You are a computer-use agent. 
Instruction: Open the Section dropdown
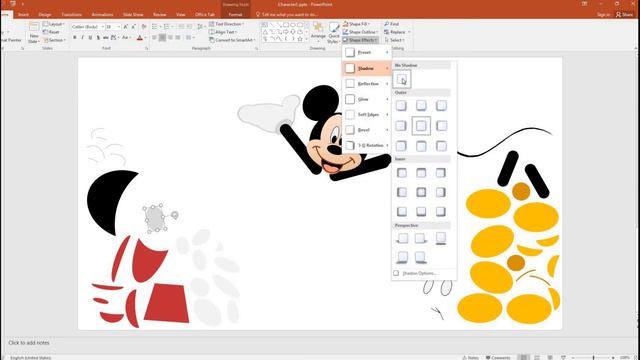(x=54, y=40)
